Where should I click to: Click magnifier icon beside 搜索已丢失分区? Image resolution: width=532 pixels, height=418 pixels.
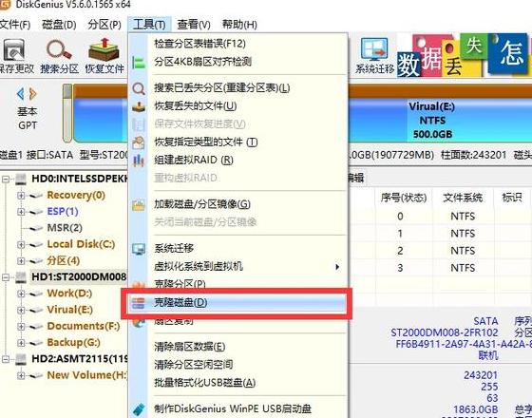pos(139,88)
